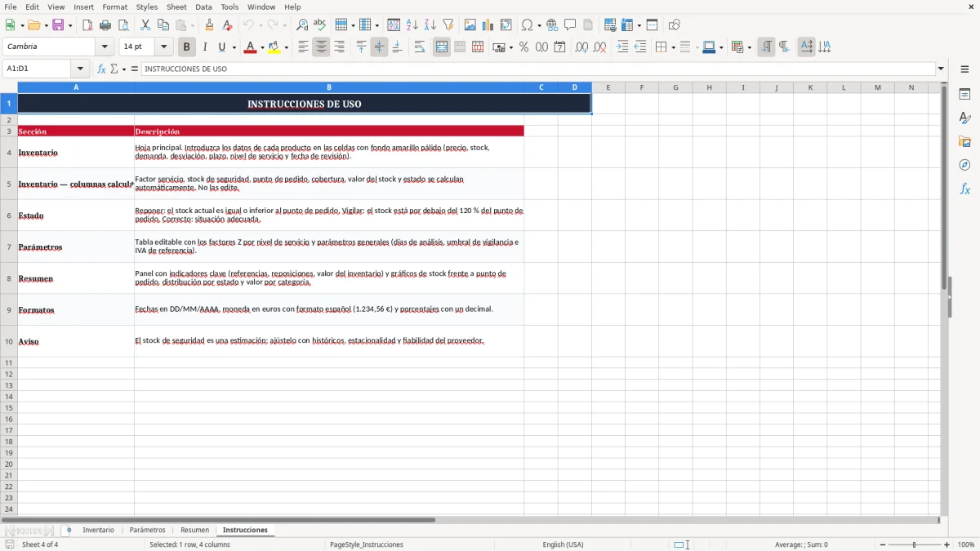Image resolution: width=980 pixels, height=551 pixels.
Task: Click the Copy icon
Action: click(163, 25)
